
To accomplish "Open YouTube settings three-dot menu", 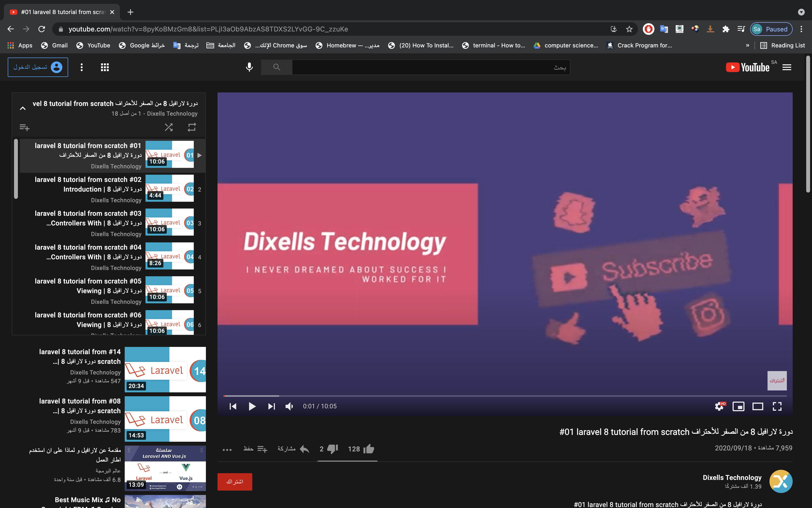I will tap(81, 67).
